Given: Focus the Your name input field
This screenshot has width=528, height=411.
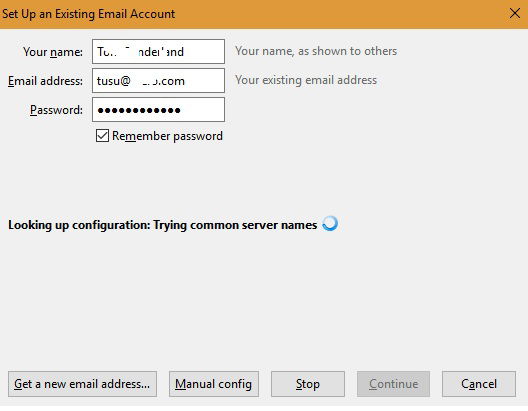Looking at the screenshot, I should 158,52.
